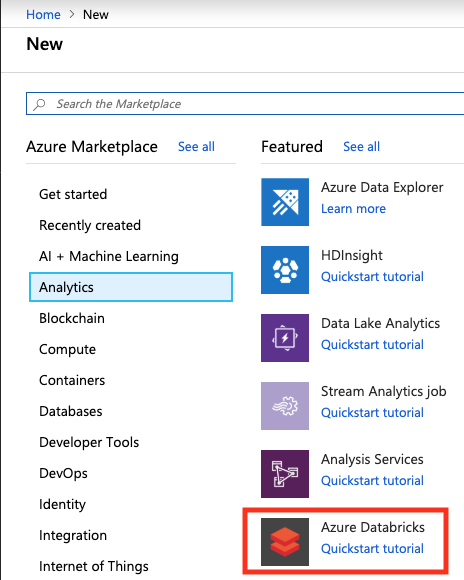Select the Developer Tools category
The width and height of the screenshot is (464, 580).
click(89, 442)
